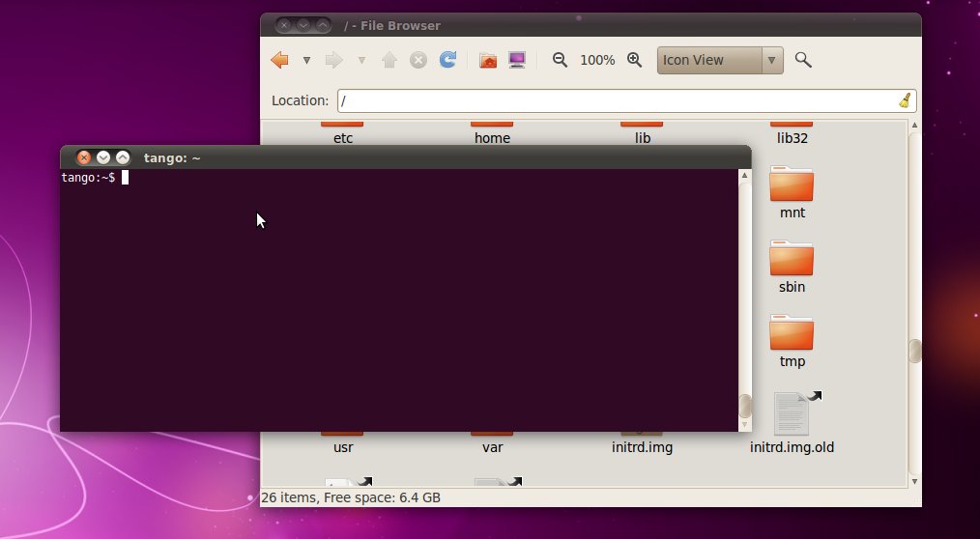Open the Icon View dropdown
Viewport: 980px width, 539px height.
[x=720, y=60]
